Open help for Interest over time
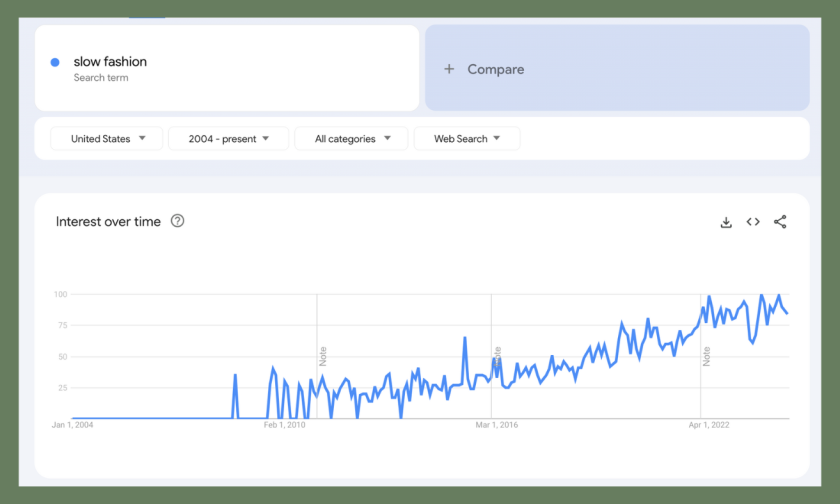This screenshot has width=840, height=504. pyautogui.click(x=177, y=221)
